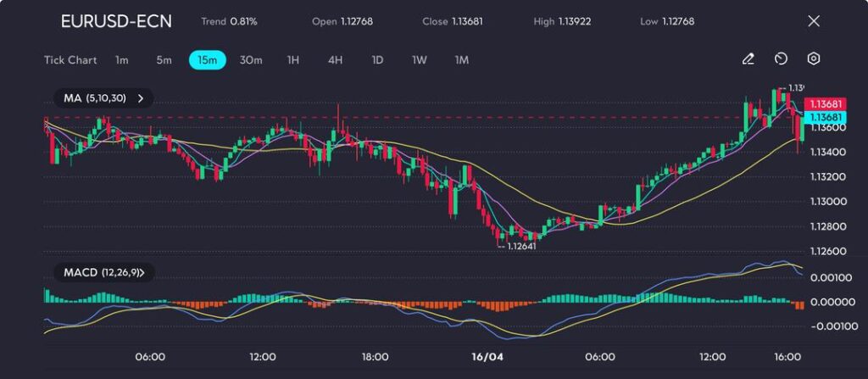
Task: Switch to Tick Chart view
Action: (70, 60)
